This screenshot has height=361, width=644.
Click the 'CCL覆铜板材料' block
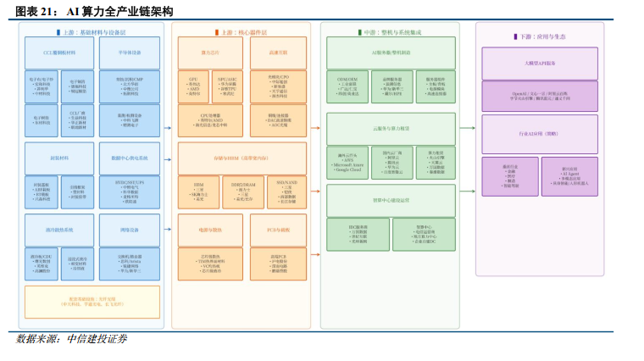click(x=59, y=53)
